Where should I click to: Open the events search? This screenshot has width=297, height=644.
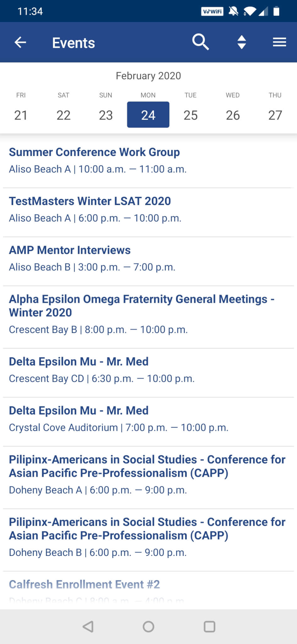201,42
